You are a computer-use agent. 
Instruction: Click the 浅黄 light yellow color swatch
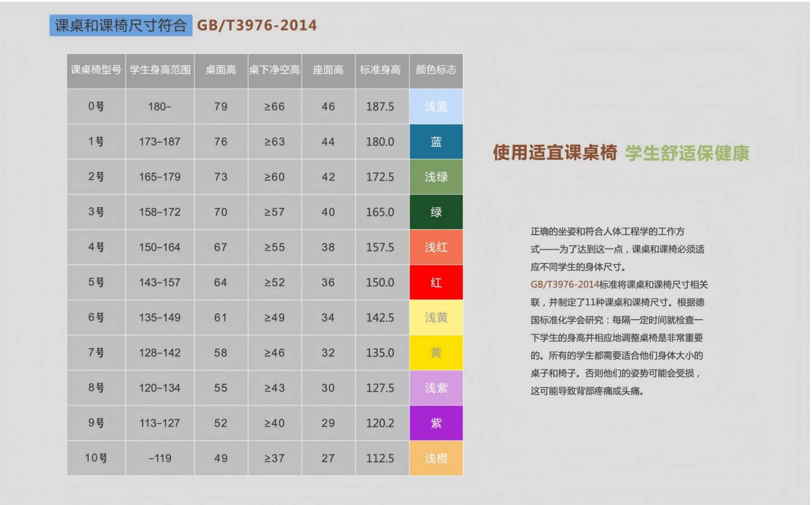tap(436, 318)
